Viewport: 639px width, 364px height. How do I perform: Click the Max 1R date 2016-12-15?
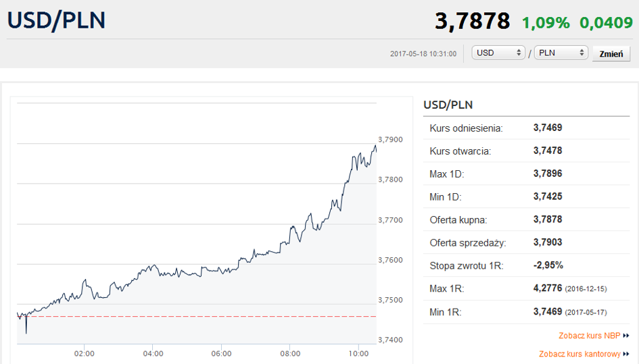pos(586,289)
